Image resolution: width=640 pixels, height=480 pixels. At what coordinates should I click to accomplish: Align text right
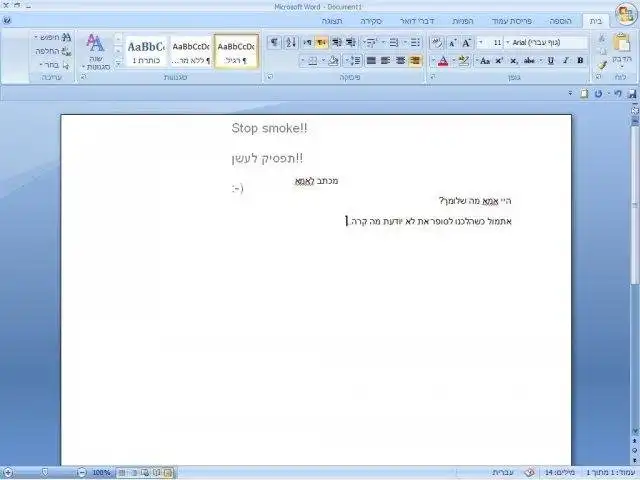(x=415, y=61)
